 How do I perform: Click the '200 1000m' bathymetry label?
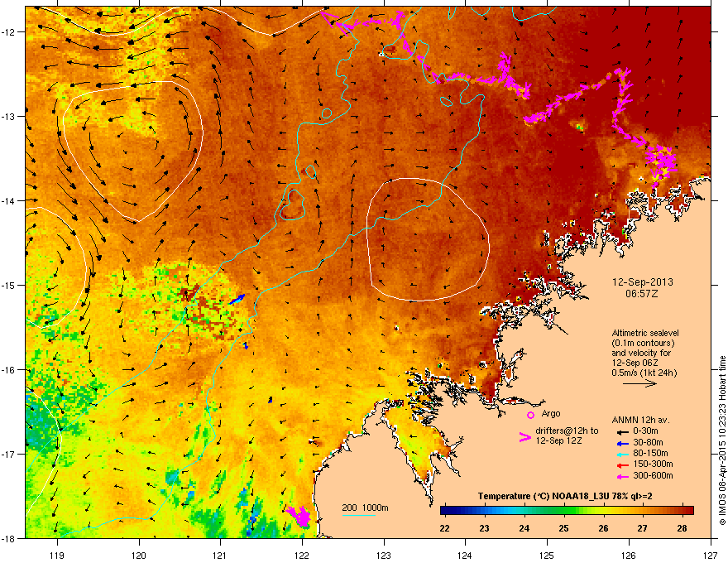pyautogui.click(x=365, y=508)
